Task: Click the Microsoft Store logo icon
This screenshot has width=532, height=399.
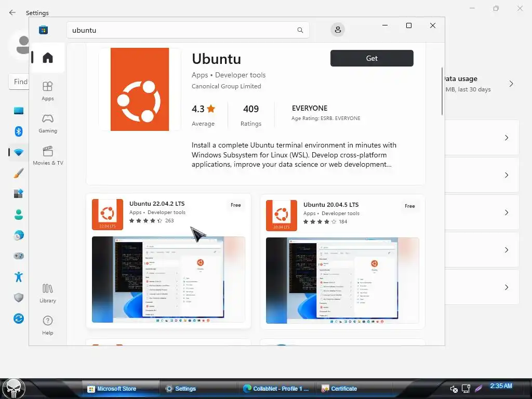Action: (43, 30)
